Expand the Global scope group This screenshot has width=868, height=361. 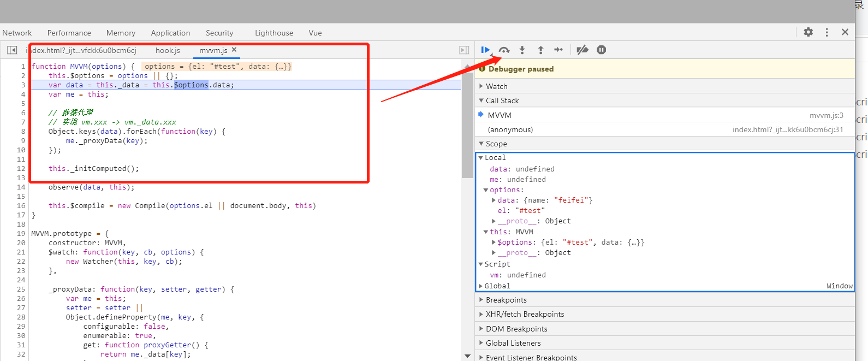coord(481,286)
